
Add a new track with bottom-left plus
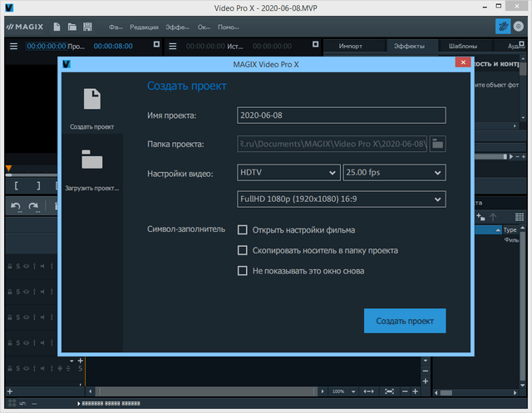pyautogui.click(x=10, y=391)
